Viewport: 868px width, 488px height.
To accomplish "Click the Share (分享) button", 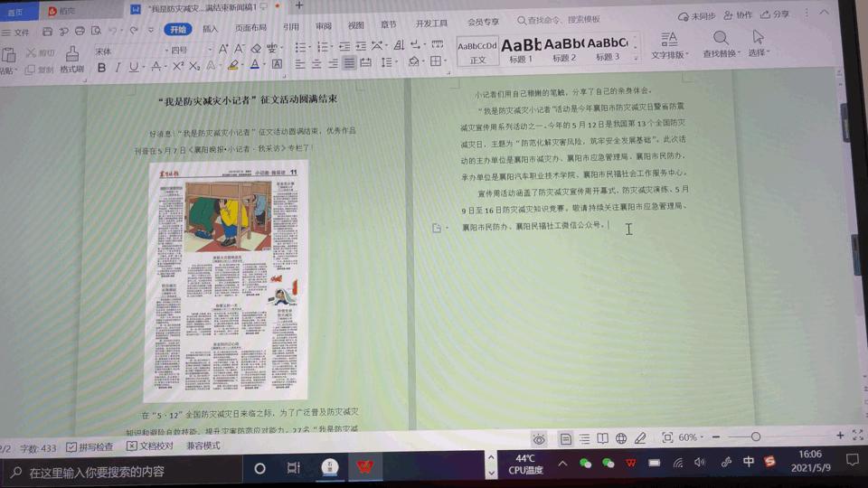I will click(775, 14).
